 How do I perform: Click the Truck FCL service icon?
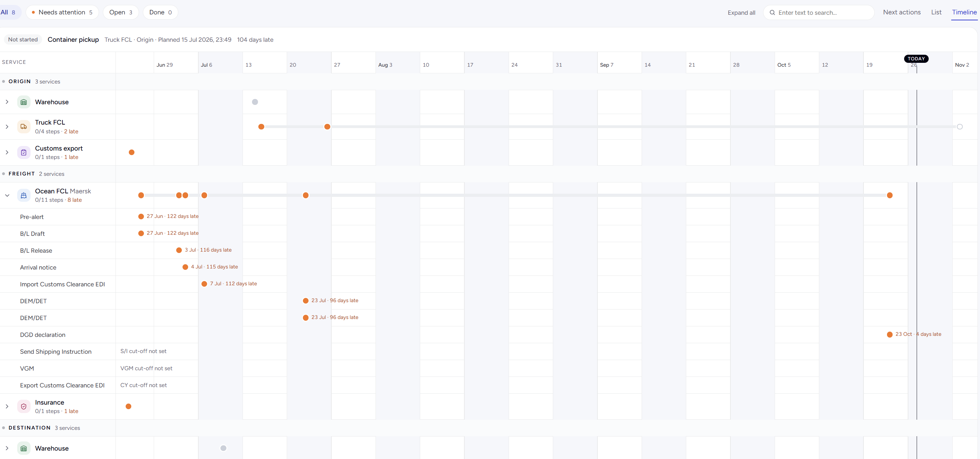click(x=24, y=127)
